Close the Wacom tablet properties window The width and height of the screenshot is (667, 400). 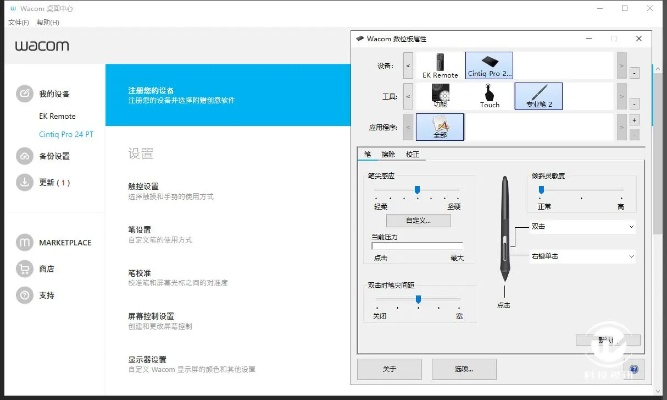[638, 39]
